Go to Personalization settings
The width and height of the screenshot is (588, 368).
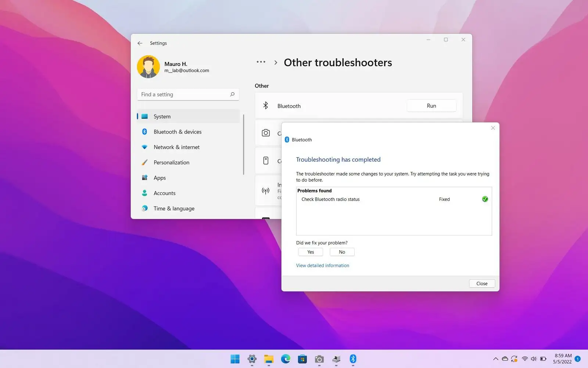coord(188,162)
